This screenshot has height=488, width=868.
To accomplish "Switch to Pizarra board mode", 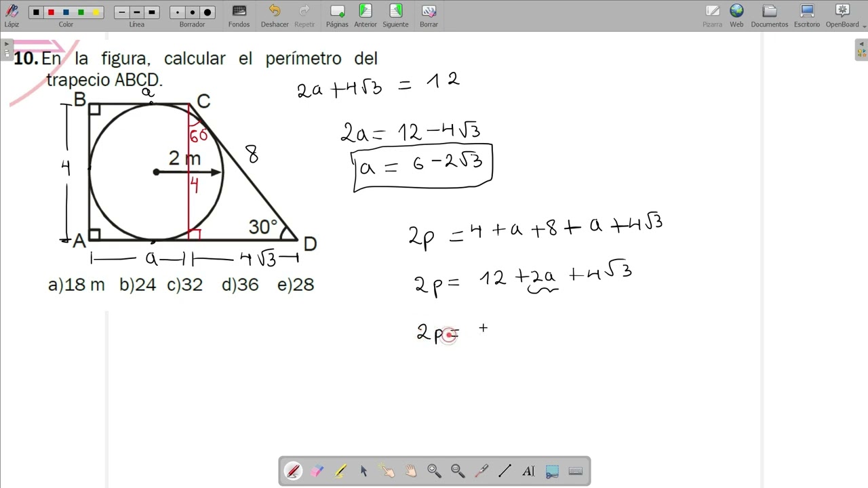I will pos(712,15).
